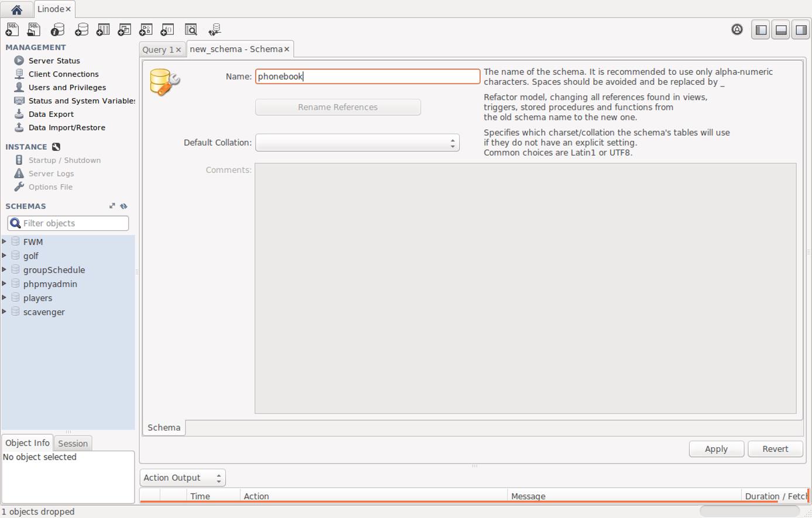Create a new stored function
The width and height of the screenshot is (812, 518).
(167, 29)
